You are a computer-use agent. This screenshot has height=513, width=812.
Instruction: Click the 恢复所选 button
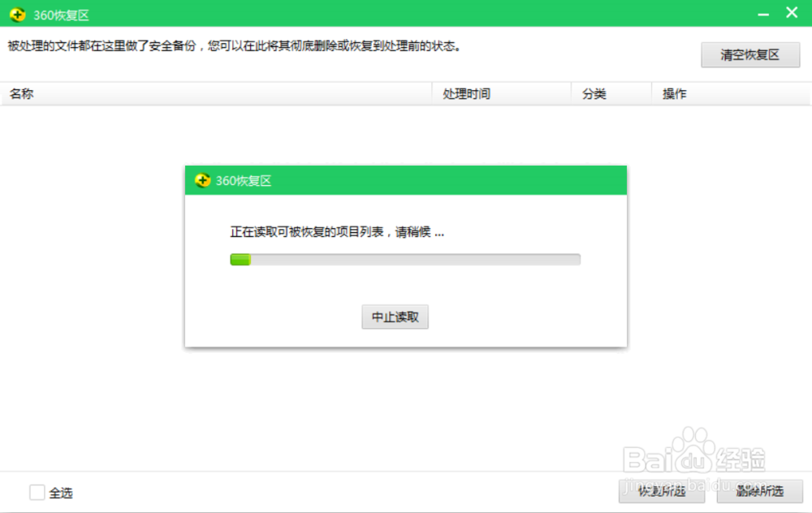(x=662, y=490)
